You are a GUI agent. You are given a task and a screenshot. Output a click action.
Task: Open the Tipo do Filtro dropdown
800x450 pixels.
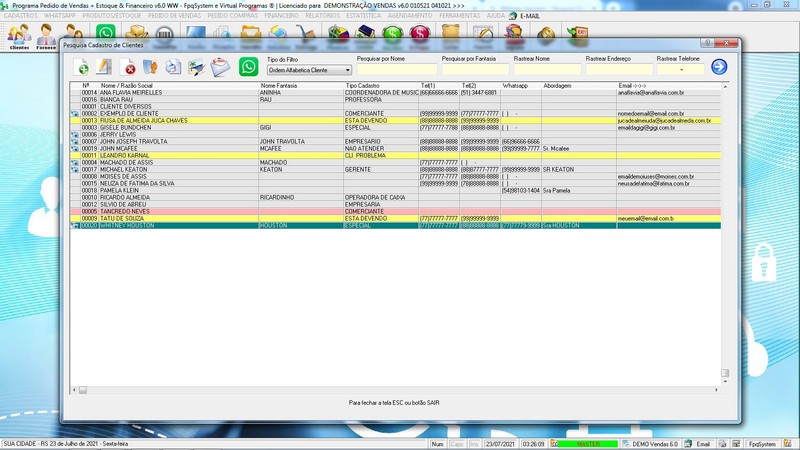click(x=309, y=70)
